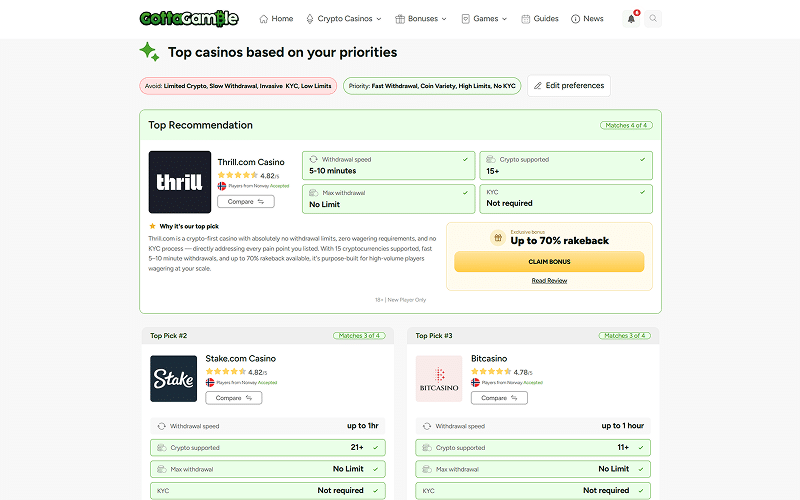Image resolution: width=800 pixels, height=500 pixels.
Task: Click the Norway flag under Stake.com Casino
Action: click(x=210, y=383)
